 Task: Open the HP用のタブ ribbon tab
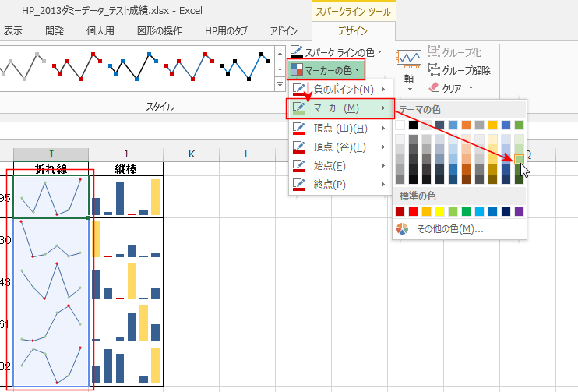(227, 31)
